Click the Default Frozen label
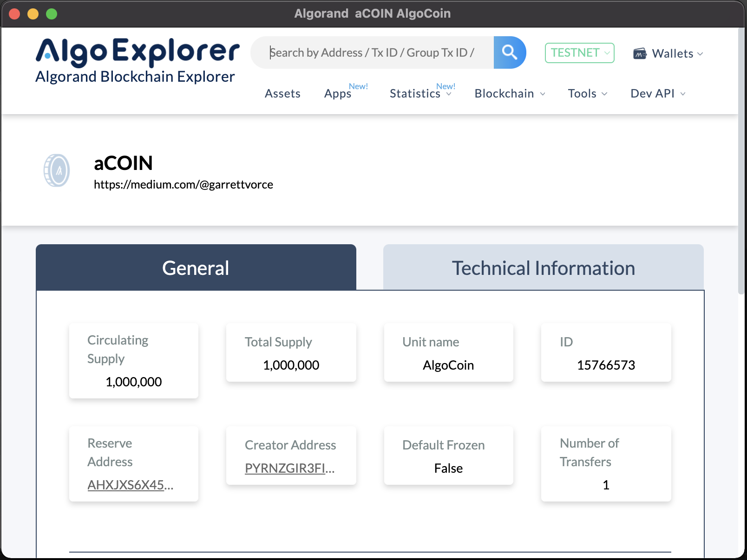This screenshot has width=747, height=560. 444,445
